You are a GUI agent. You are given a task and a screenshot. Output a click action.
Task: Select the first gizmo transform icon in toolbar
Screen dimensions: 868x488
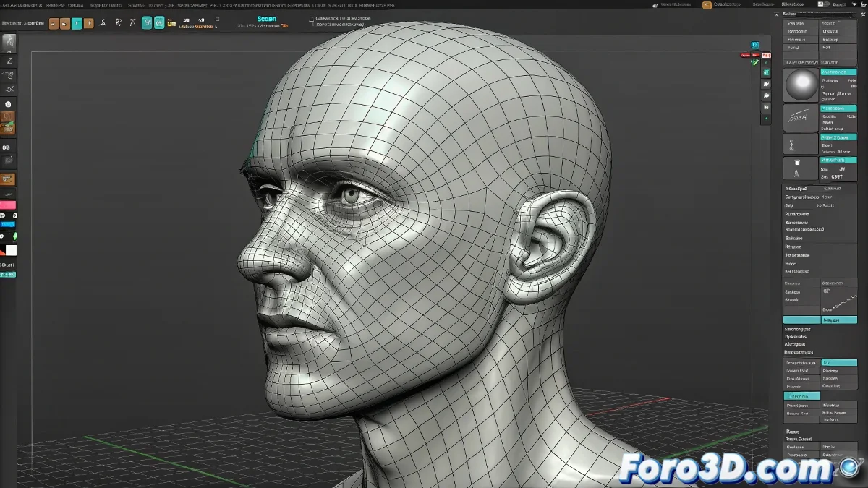(x=103, y=23)
